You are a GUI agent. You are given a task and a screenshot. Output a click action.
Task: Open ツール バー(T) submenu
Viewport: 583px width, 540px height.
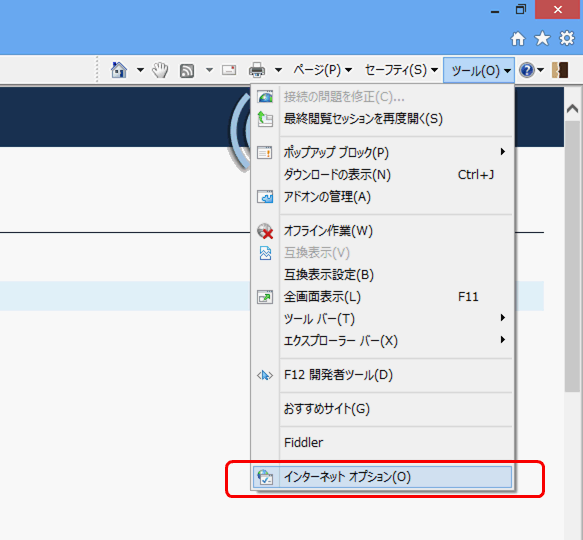point(383,319)
